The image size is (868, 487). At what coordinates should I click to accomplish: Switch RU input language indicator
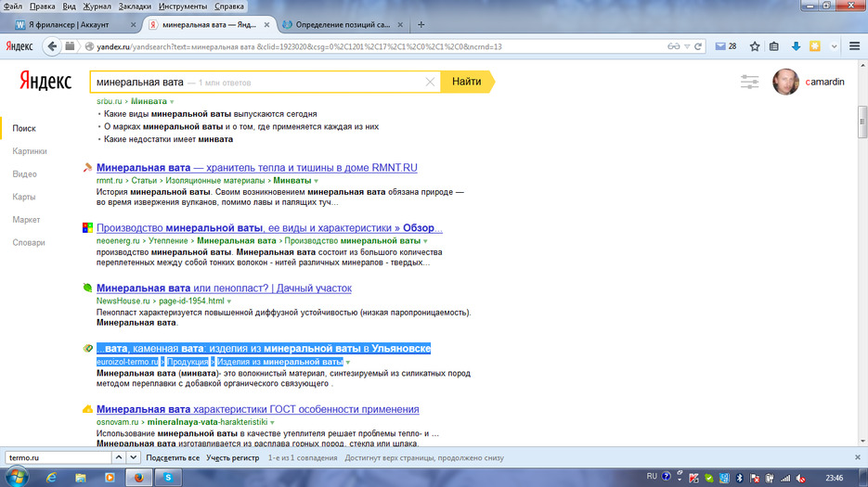point(652,477)
